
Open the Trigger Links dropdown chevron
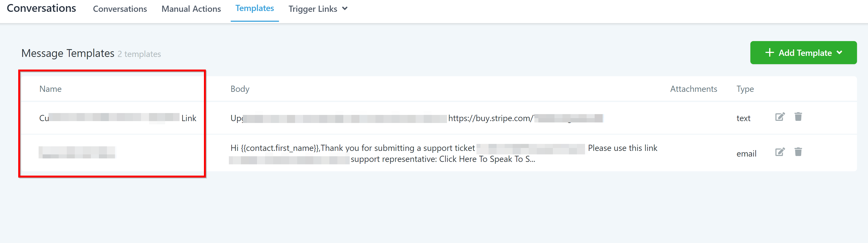click(345, 9)
